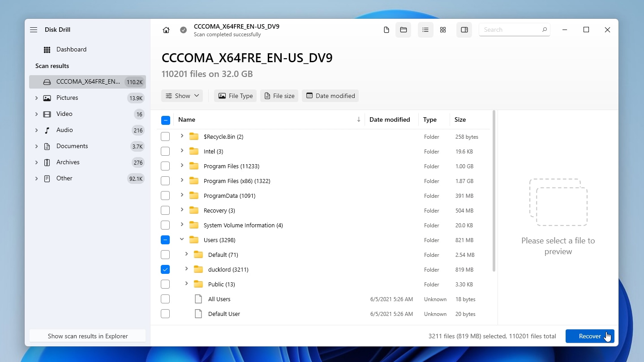Click the Documents category icon
The image size is (644, 362).
pyautogui.click(x=47, y=146)
